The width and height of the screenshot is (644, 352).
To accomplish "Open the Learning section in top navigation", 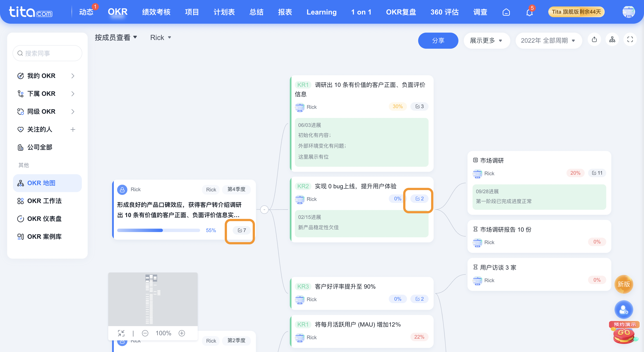I will [x=321, y=12].
